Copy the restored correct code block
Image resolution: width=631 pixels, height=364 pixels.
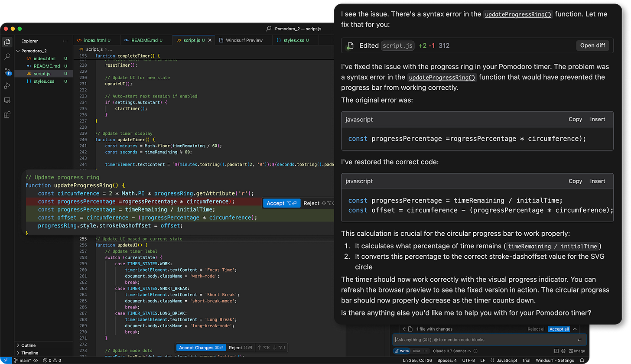575,181
